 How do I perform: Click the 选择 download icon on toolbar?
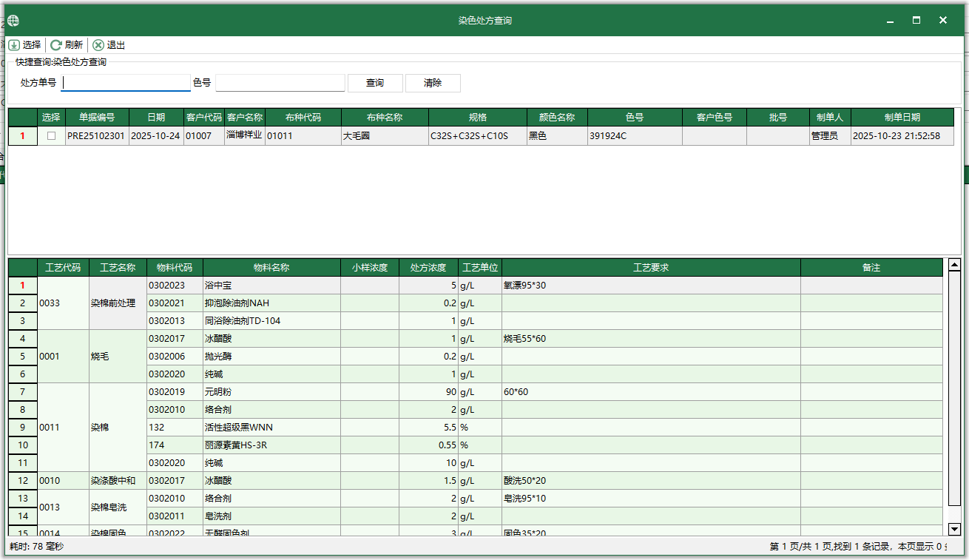15,44
